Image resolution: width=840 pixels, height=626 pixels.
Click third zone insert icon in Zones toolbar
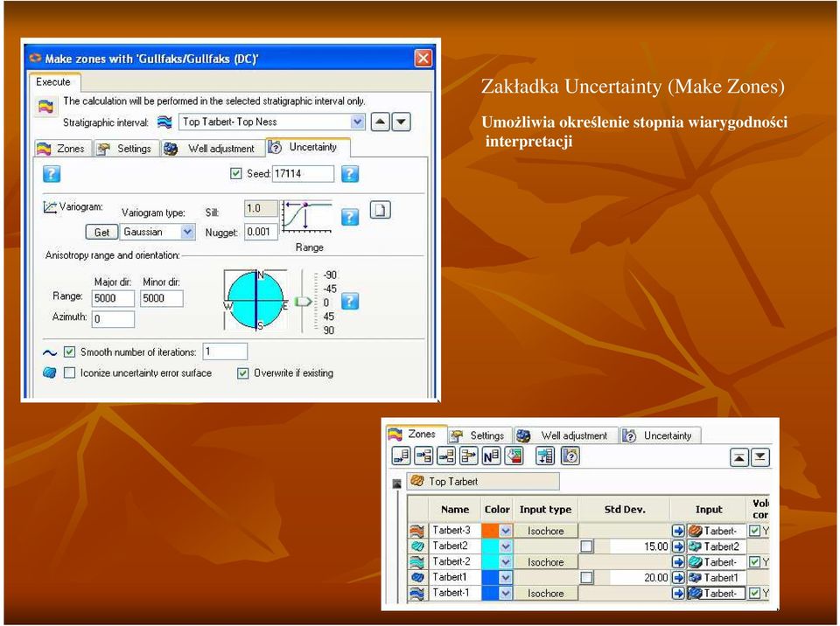[446, 456]
